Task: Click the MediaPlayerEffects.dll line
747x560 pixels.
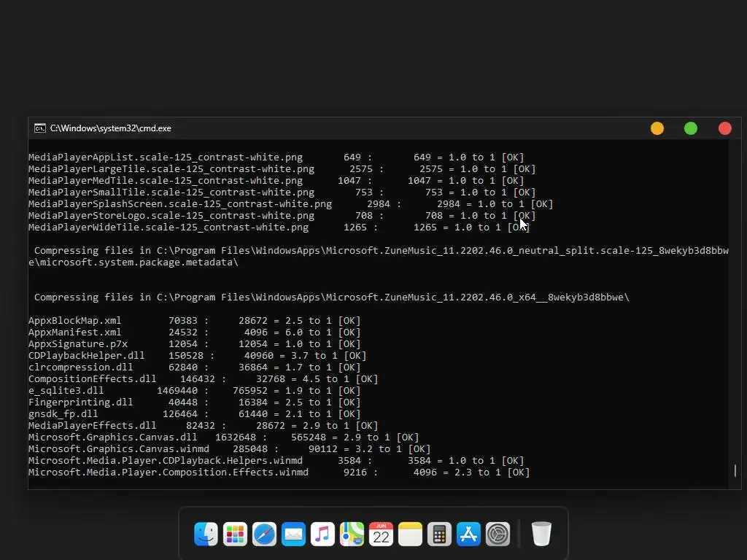Action: click(x=203, y=426)
